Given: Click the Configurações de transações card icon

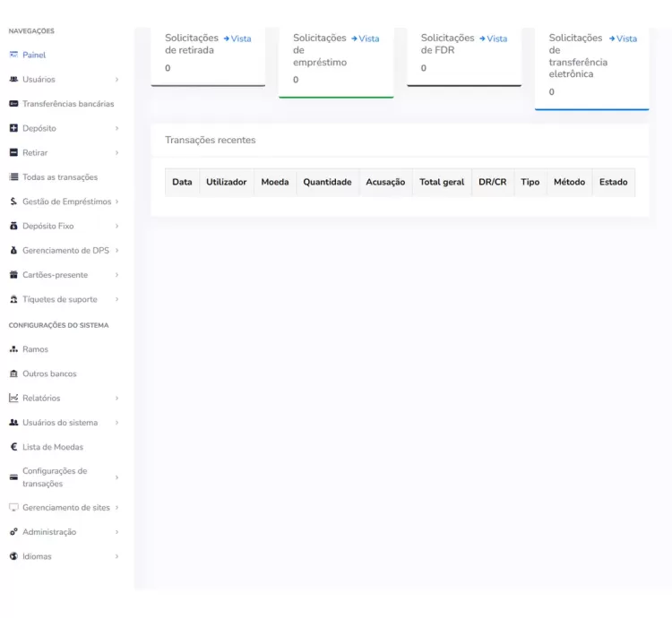Looking at the screenshot, I should click(13, 477).
